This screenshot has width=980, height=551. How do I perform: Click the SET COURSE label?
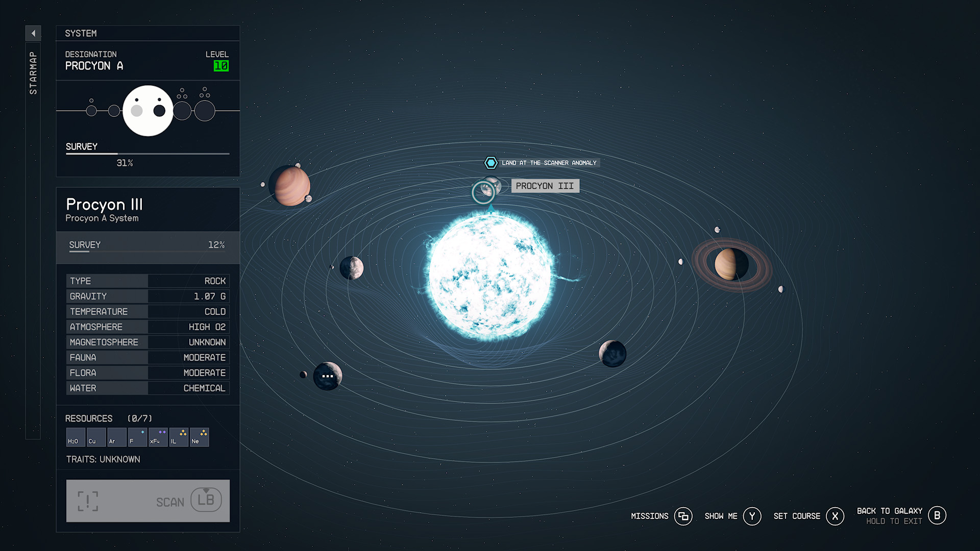pyautogui.click(x=797, y=516)
